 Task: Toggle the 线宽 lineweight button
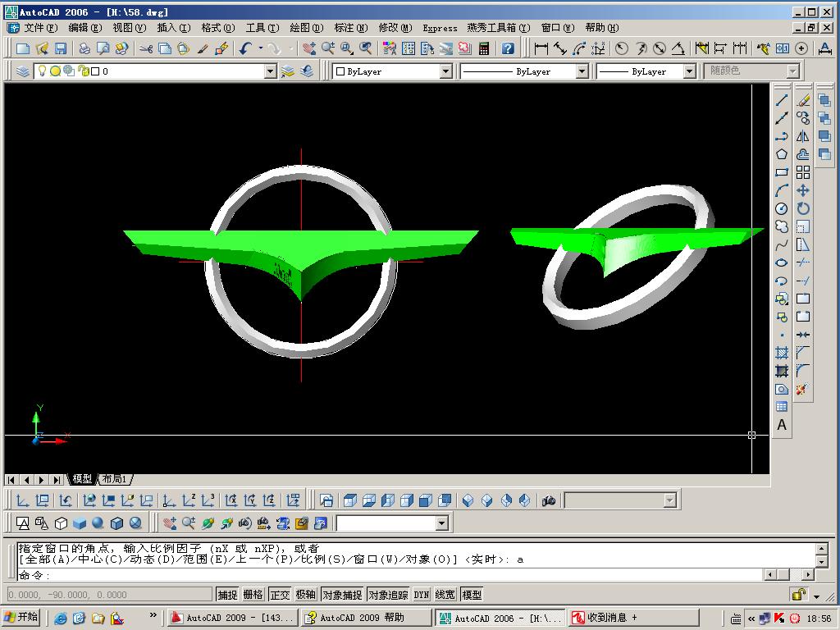pos(445,595)
